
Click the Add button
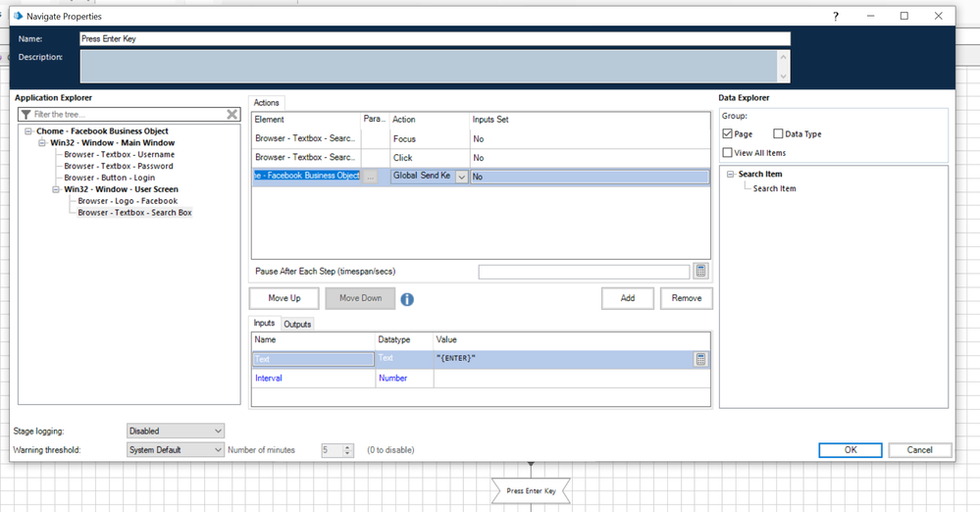(x=627, y=298)
